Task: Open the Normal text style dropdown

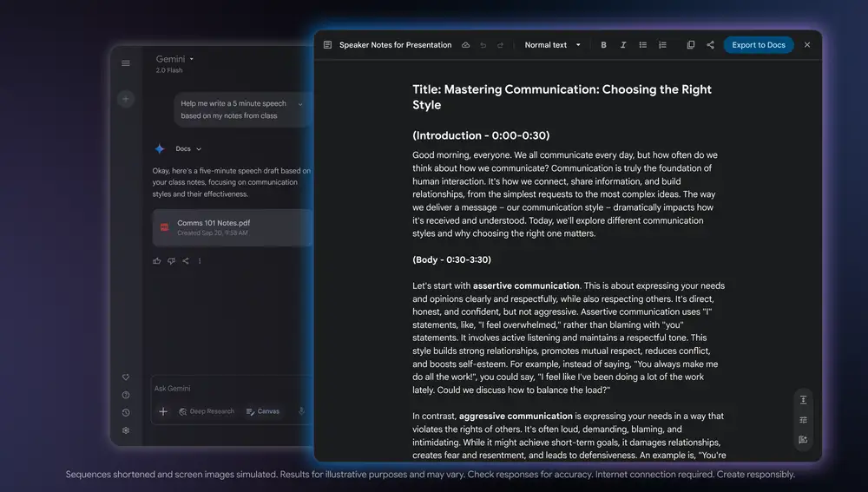Action: coord(552,45)
